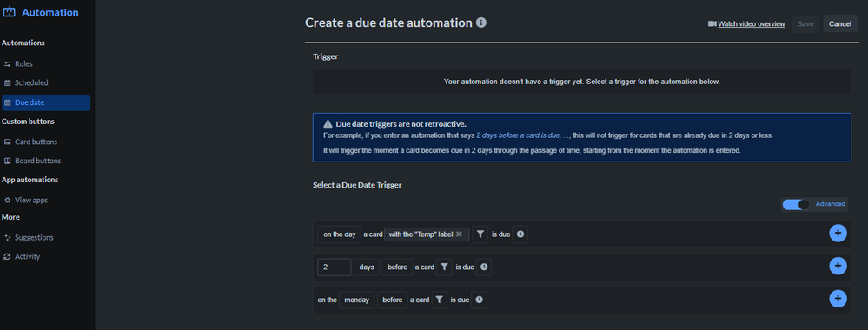Toggle 'before' in the monday trigger row
This screenshot has height=330, width=868.
tap(393, 300)
